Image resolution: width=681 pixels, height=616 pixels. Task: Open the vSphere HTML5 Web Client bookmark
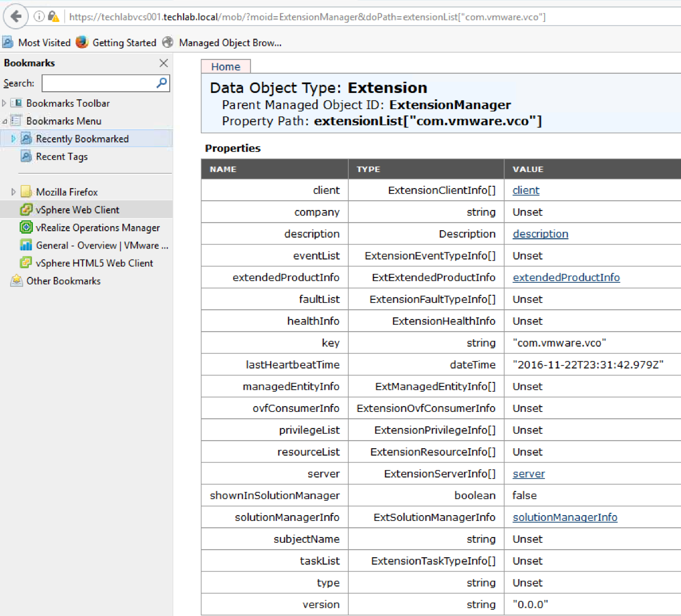94,263
